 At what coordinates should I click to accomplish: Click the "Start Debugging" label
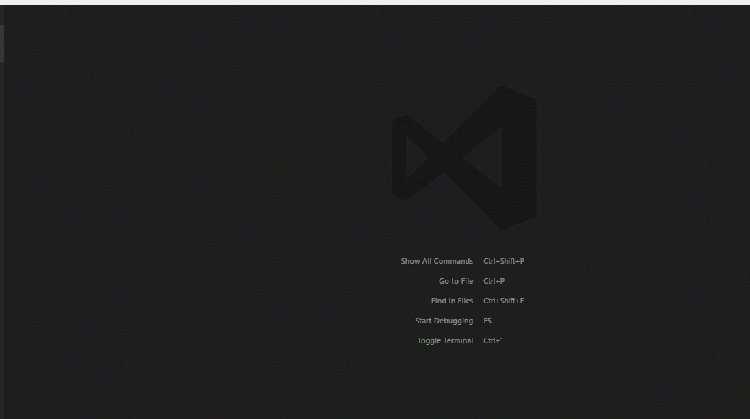[444, 321]
